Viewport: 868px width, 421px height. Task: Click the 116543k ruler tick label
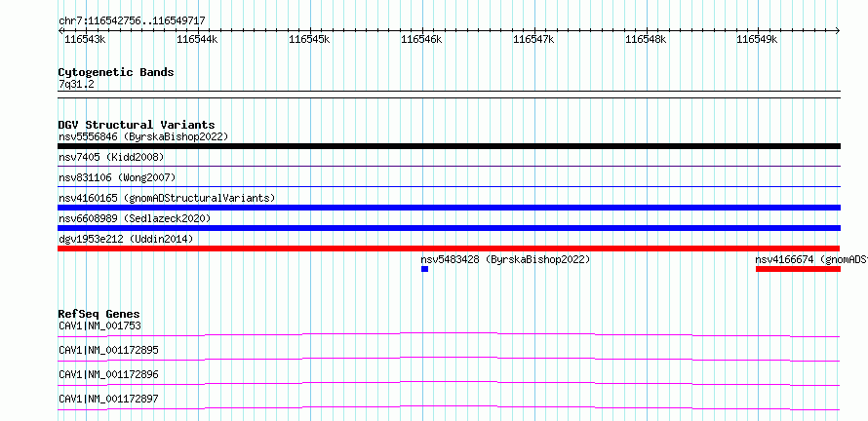coord(85,39)
